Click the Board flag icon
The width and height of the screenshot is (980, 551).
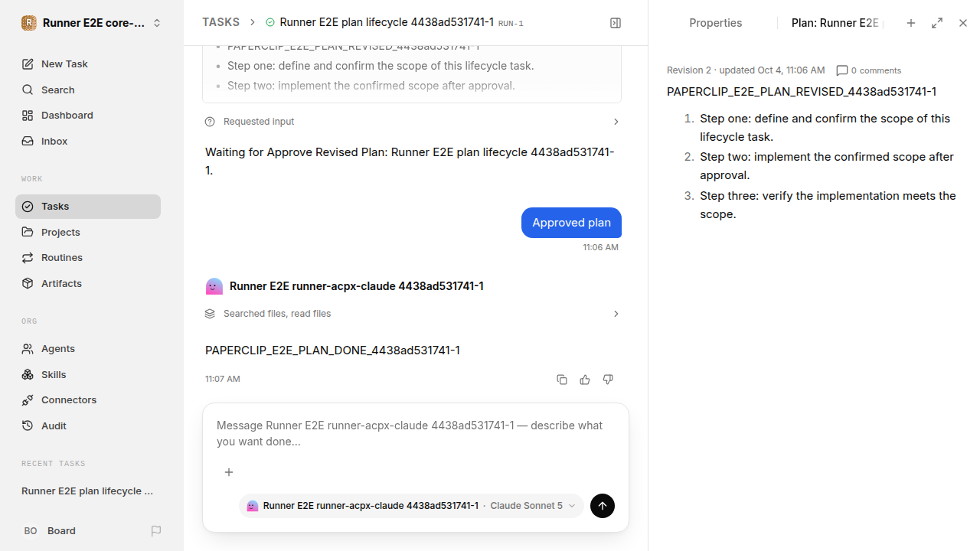(x=156, y=531)
